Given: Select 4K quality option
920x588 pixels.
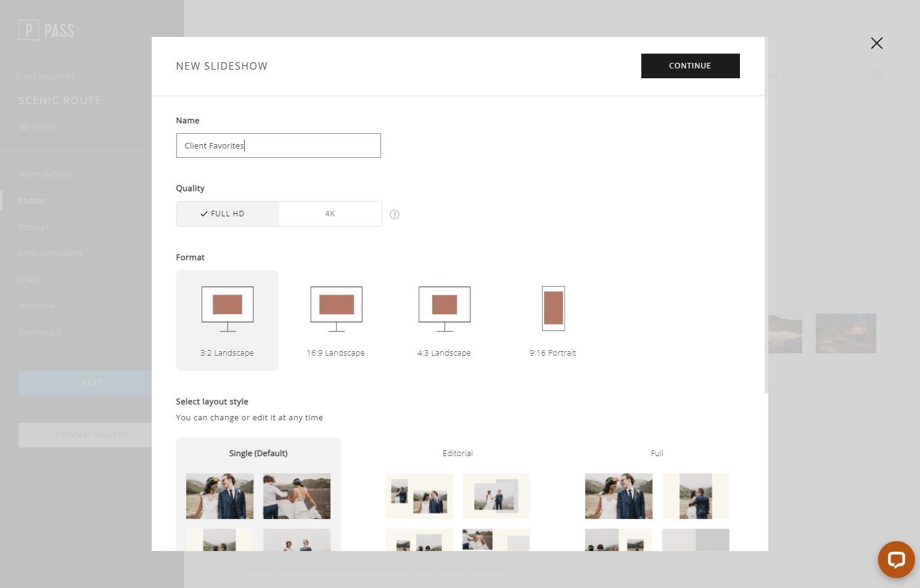Looking at the screenshot, I should (x=331, y=214).
